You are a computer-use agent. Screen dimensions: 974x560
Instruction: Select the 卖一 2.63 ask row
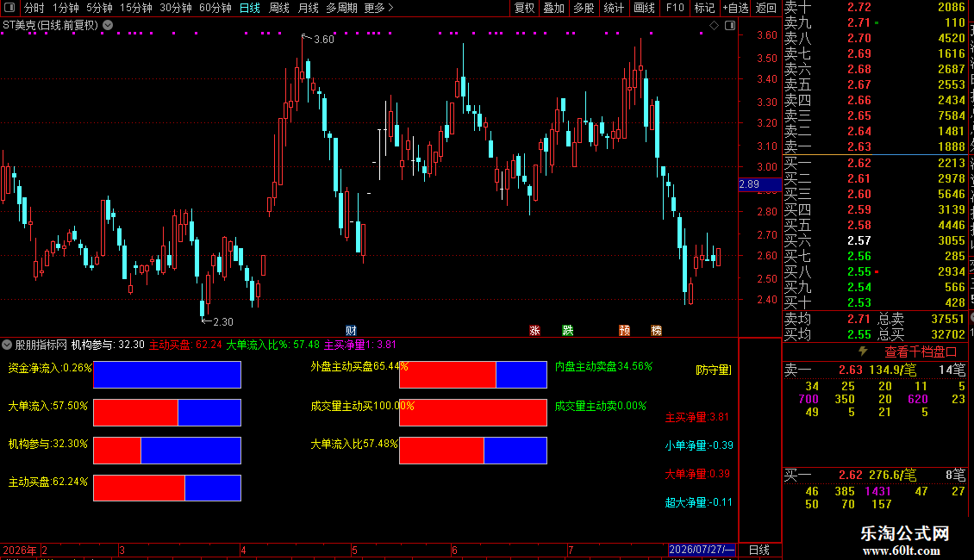875,146
